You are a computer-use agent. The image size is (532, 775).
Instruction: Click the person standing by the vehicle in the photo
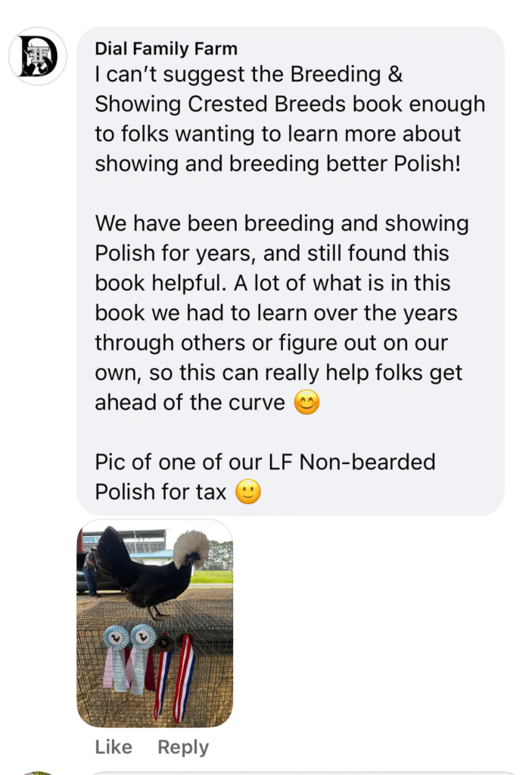point(90,574)
